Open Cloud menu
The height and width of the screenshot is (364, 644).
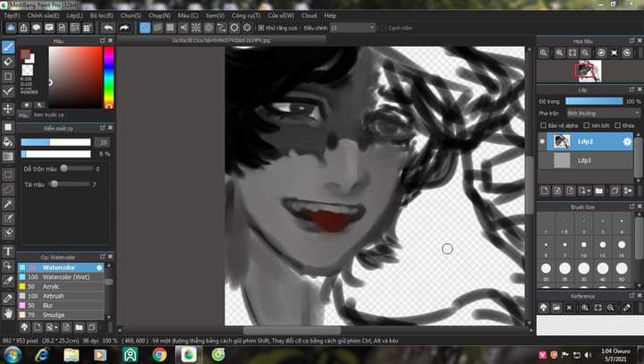pos(309,15)
